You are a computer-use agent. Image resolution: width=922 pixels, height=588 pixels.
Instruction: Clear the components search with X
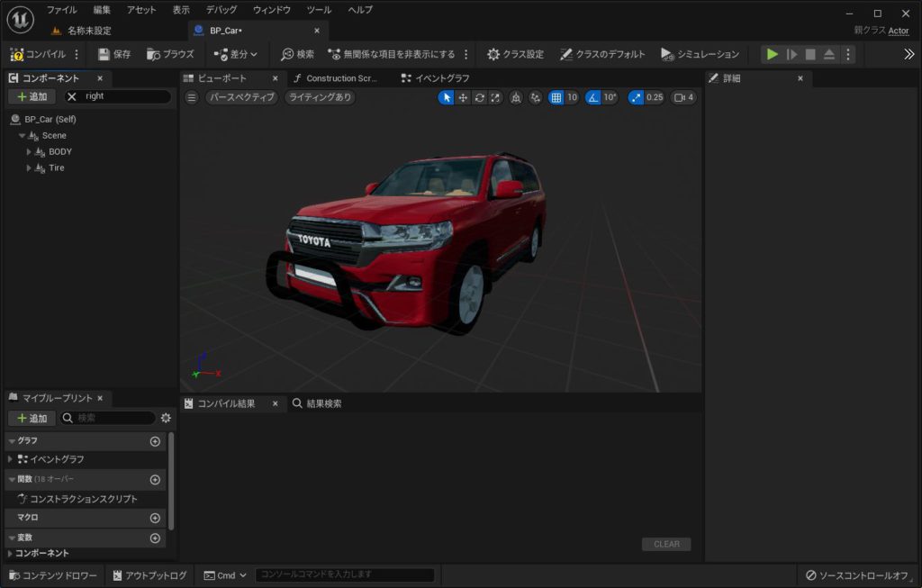pos(72,96)
